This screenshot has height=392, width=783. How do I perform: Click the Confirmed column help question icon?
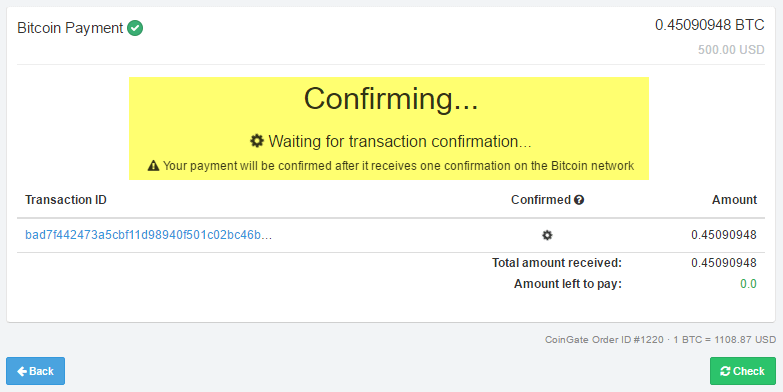pos(579,200)
